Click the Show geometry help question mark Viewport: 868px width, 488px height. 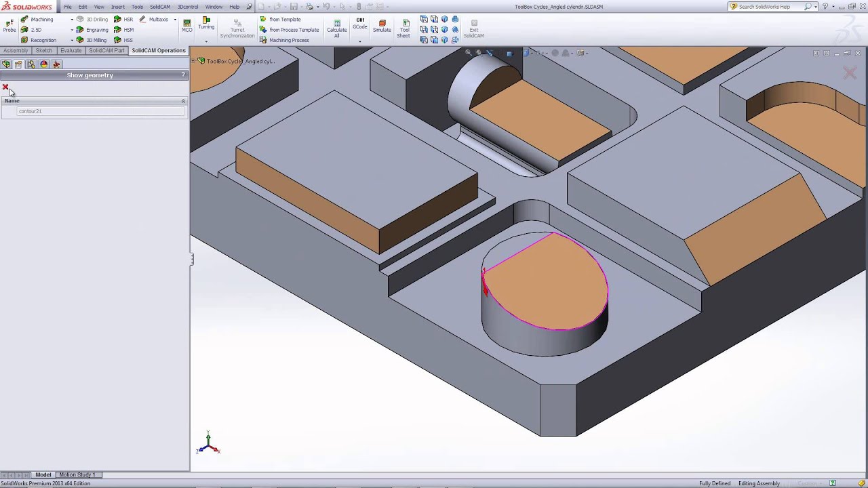183,75
